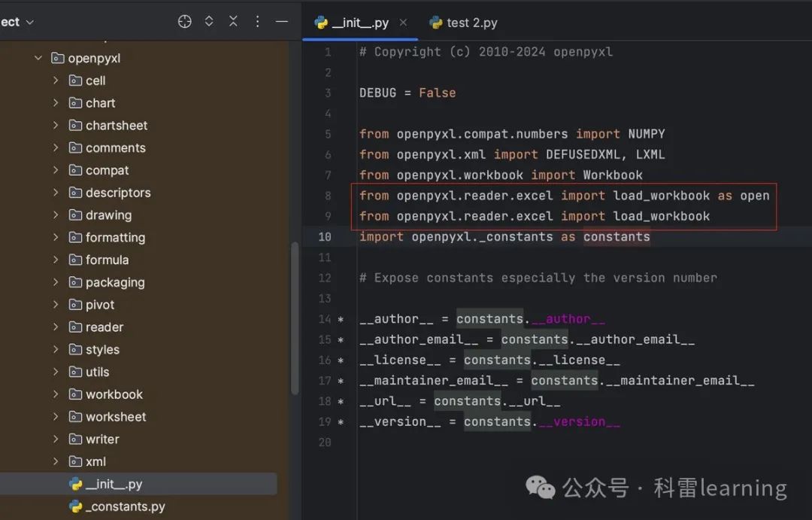Click '__url__' at start of line 18
This screenshot has height=520, width=812.
385,401
